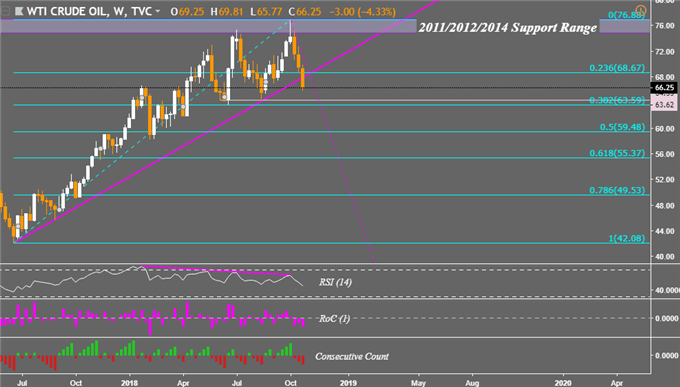680x387 pixels.
Task: Click the 66.25 current price label
Action: pos(664,88)
